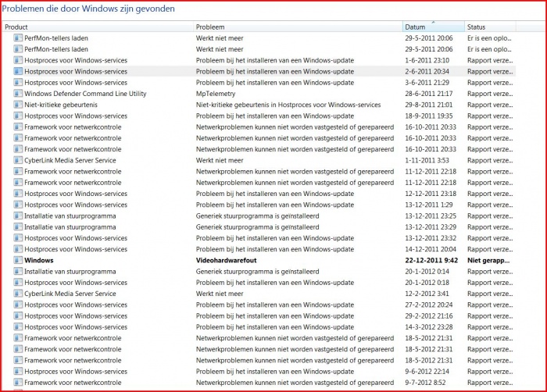Click the icon of the Windows Defender Command Line Utility row
The height and width of the screenshot is (392, 547).
point(18,94)
